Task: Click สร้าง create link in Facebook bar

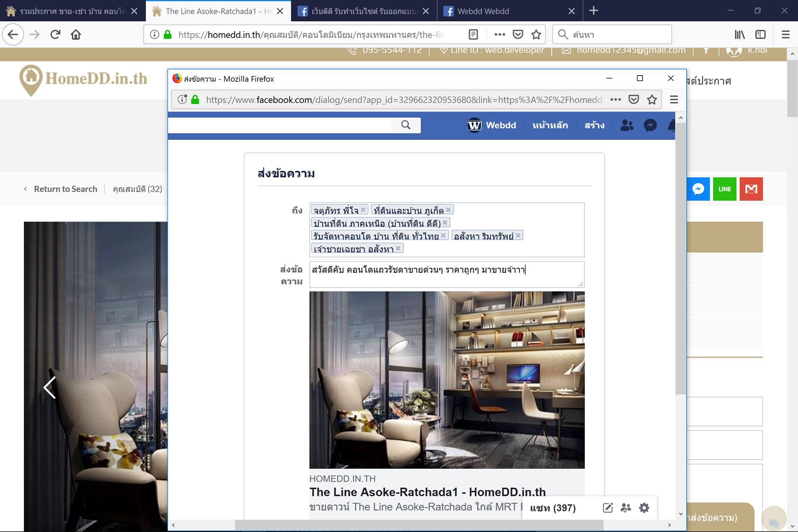Action: coord(594,125)
